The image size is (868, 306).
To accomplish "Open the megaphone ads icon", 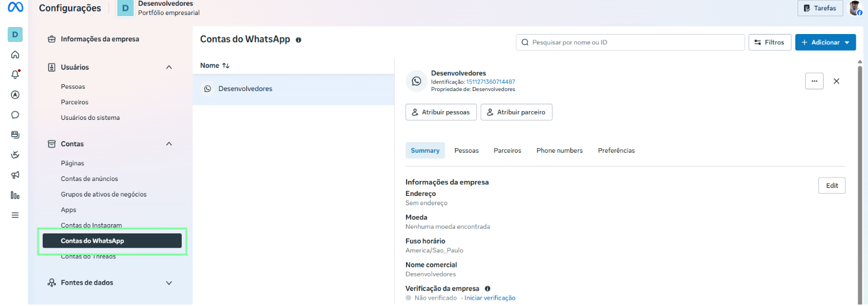I will (15, 175).
